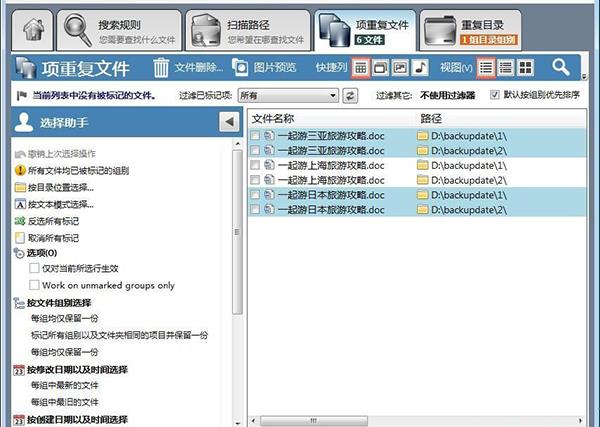This screenshot has width=600, height=427.
Task: Select the picture quick-column icon
Action: point(400,68)
